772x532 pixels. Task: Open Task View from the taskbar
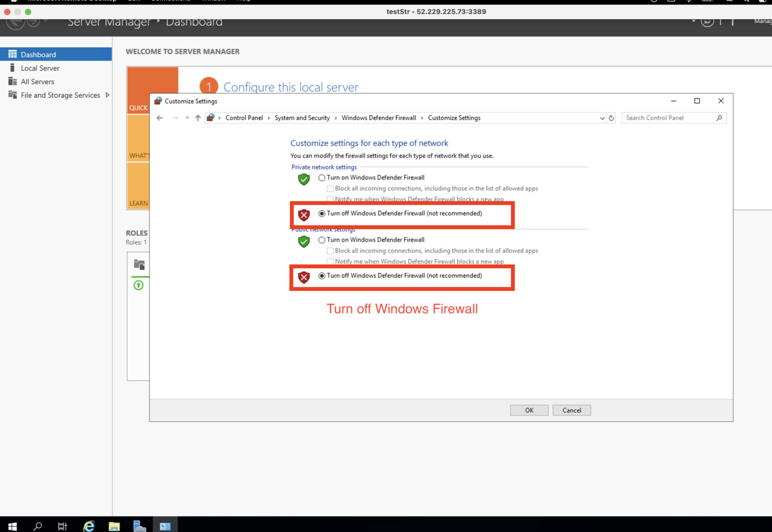click(x=62, y=526)
